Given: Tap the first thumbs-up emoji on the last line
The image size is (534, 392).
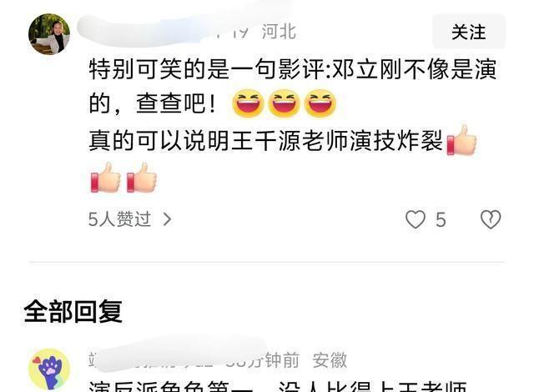Looking at the screenshot, I should [x=106, y=178].
